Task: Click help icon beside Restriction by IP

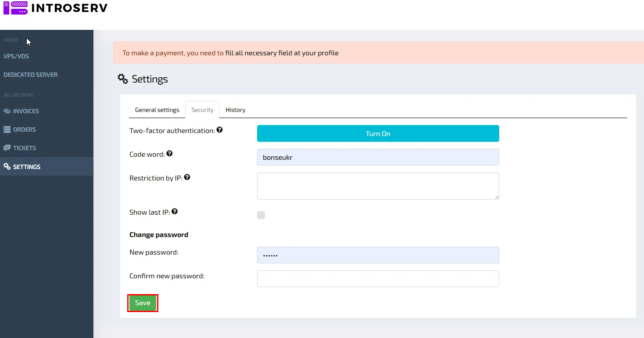Action: 187,177
